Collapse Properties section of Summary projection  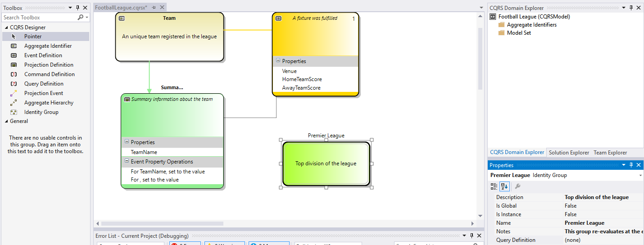(x=127, y=142)
